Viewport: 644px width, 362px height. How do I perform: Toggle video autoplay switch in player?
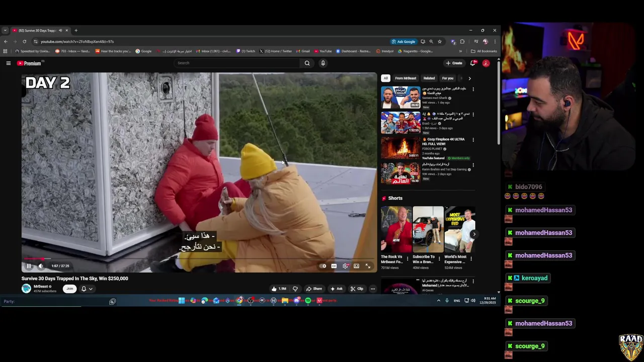click(x=323, y=266)
